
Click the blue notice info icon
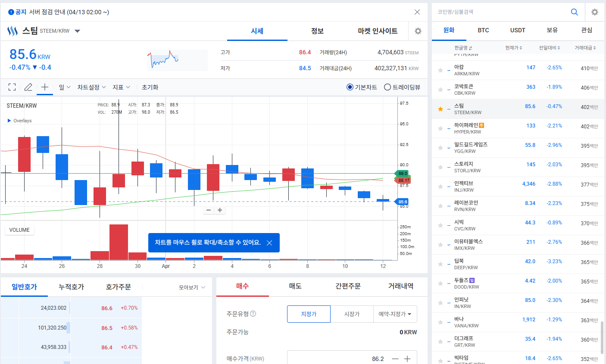pos(11,12)
